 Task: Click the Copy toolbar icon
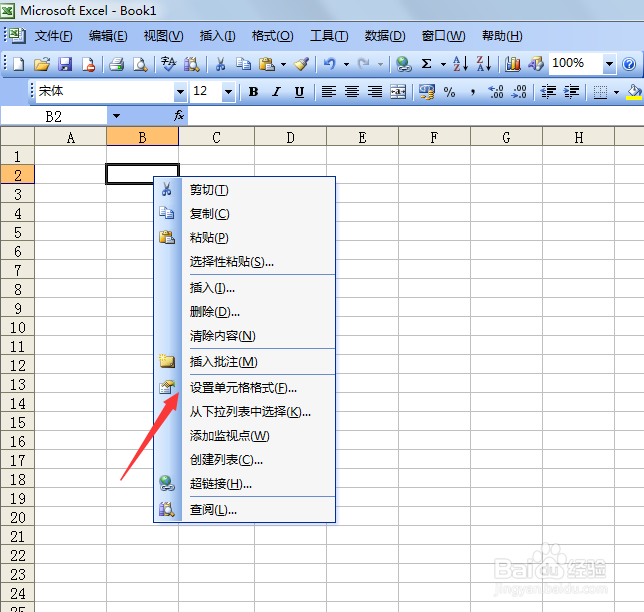tap(243, 64)
